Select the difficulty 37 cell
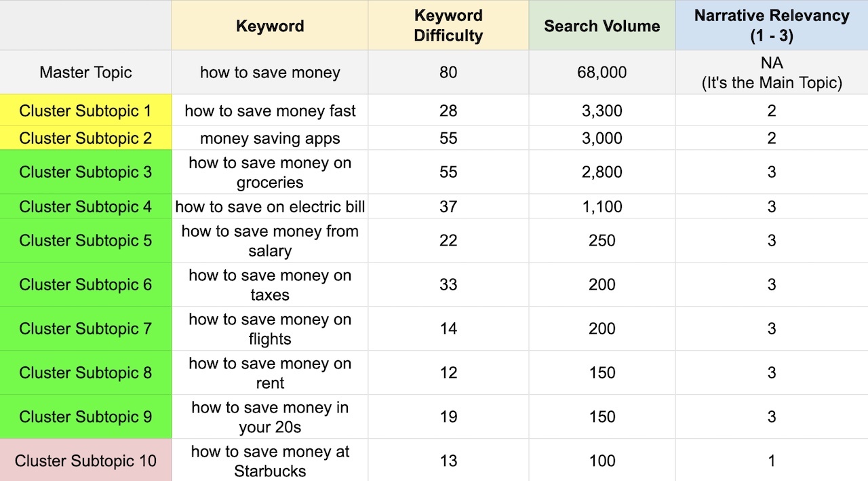The height and width of the screenshot is (481, 868). 448,206
